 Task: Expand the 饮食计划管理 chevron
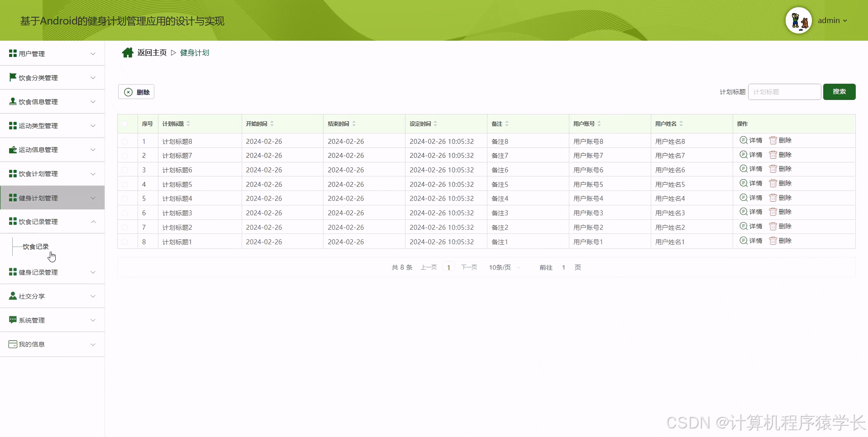[x=93, y=174]
